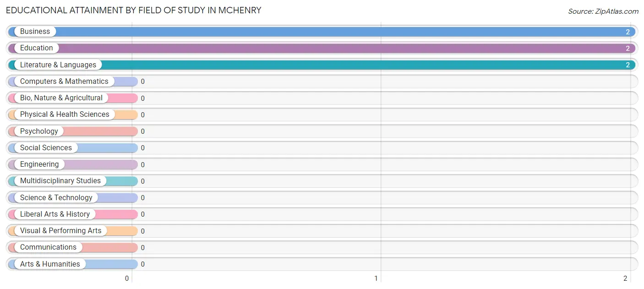Viewport: 644px width, 289px height.
Task: Click value 0 beside Computers & Mathematics
Action: 142,82
